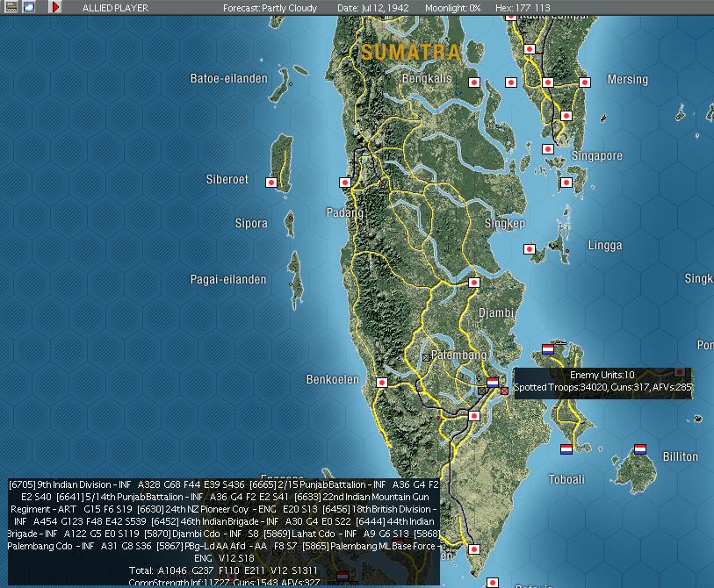Click the Bengkalis map label
714x588 pixels.
pos(427,78)
